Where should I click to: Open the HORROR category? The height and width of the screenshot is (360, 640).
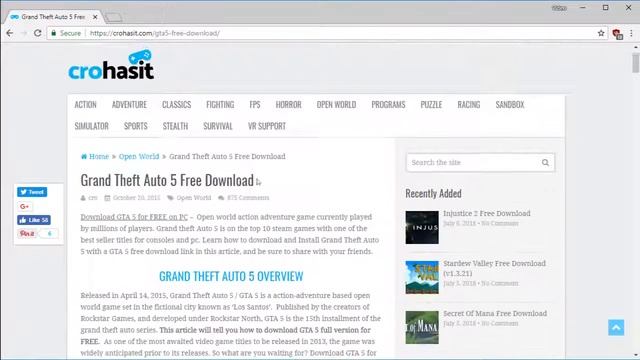click(288, 104)
